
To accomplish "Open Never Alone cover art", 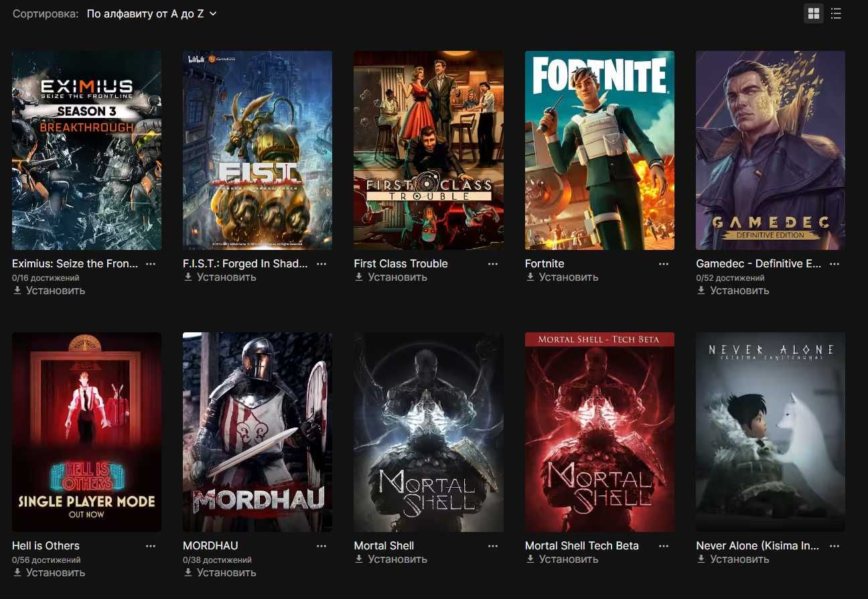I will pos(770,432).
